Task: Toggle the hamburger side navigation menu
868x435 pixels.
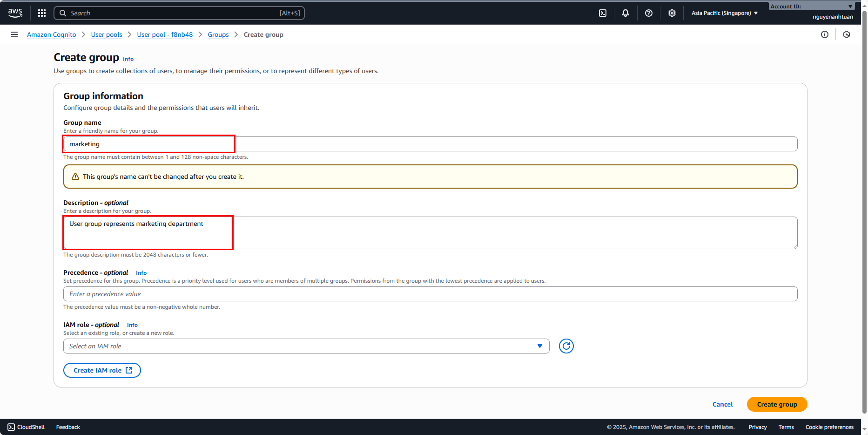Action: [14, 34]
